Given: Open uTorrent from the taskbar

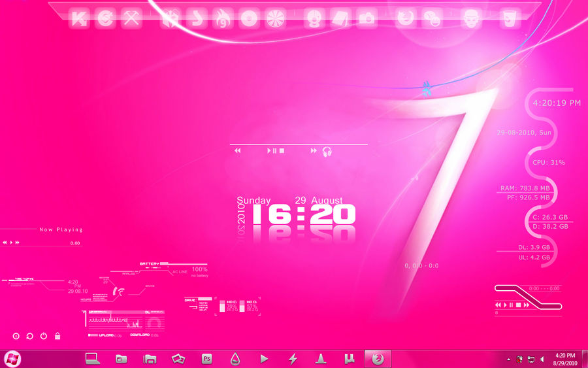Looking at the screenshot, I should pyautogui.click(x=350, y=359).
